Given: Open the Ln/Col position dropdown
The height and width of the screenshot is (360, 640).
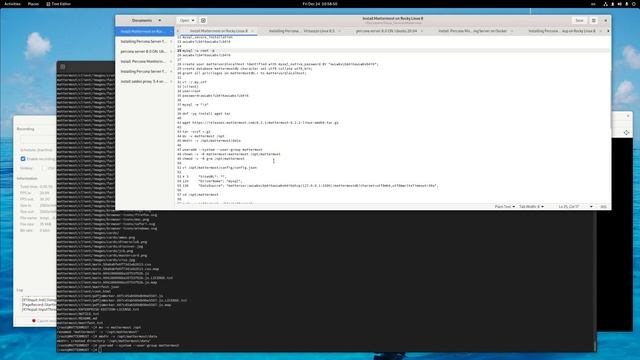Looking at the screenshot, I should tap(575, 207).
